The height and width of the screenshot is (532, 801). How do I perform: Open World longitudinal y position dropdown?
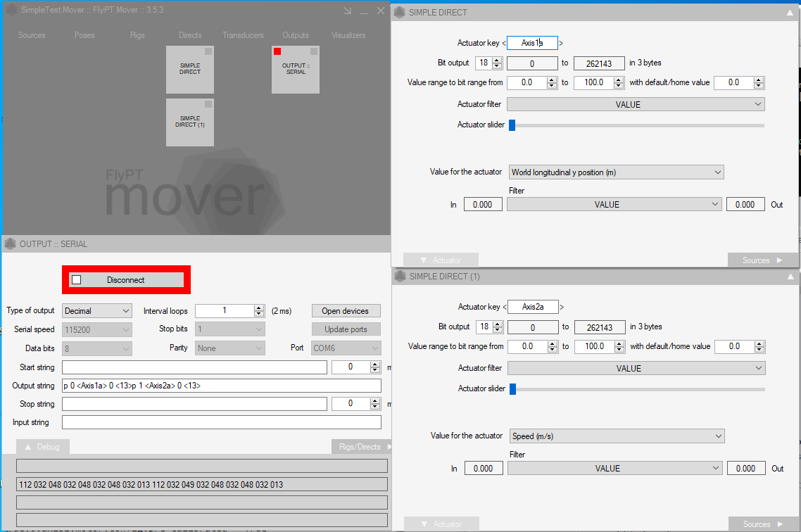617,172
